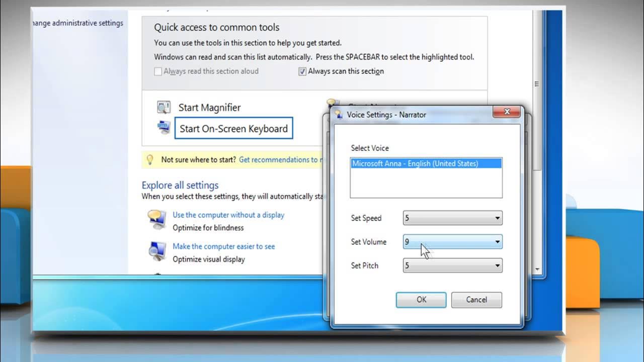Screen dimensions: 644x362
Task: Expand the Set Pitch dropdown
Action: (496, 265)
